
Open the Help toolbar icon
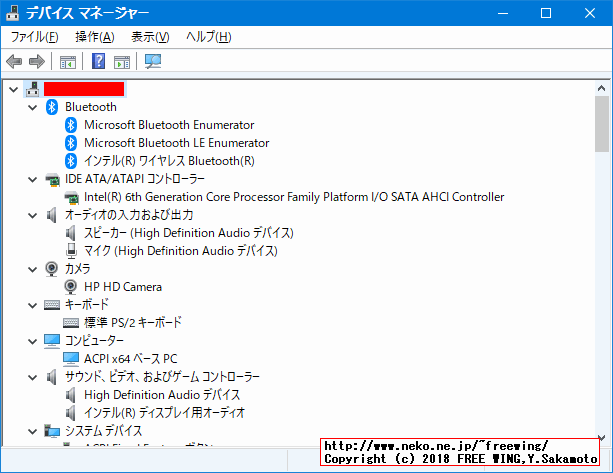(98, 61)
